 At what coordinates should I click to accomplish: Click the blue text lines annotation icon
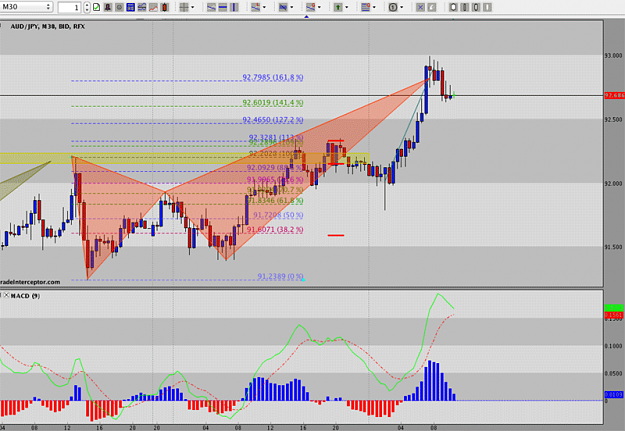pyautogui.click(x=365, y=7)
